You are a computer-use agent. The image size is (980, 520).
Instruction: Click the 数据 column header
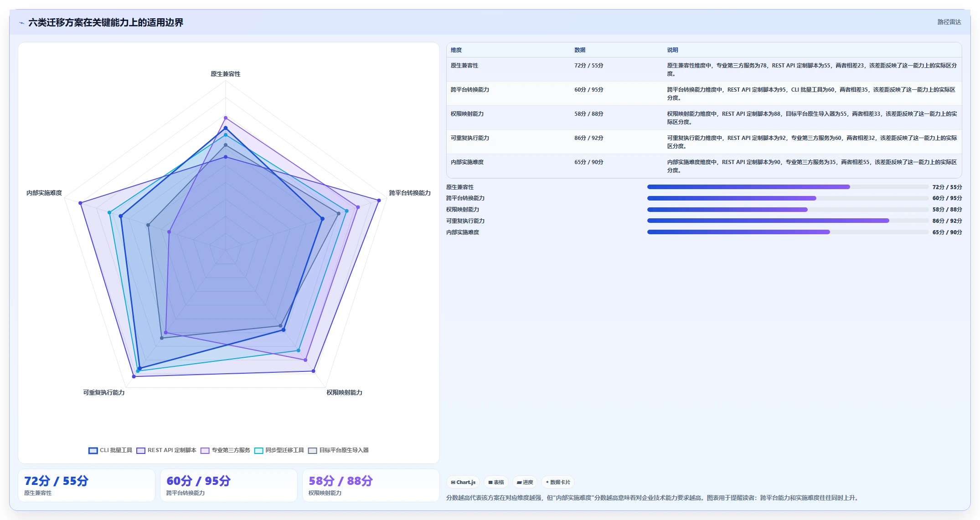[x=580, y=50]
